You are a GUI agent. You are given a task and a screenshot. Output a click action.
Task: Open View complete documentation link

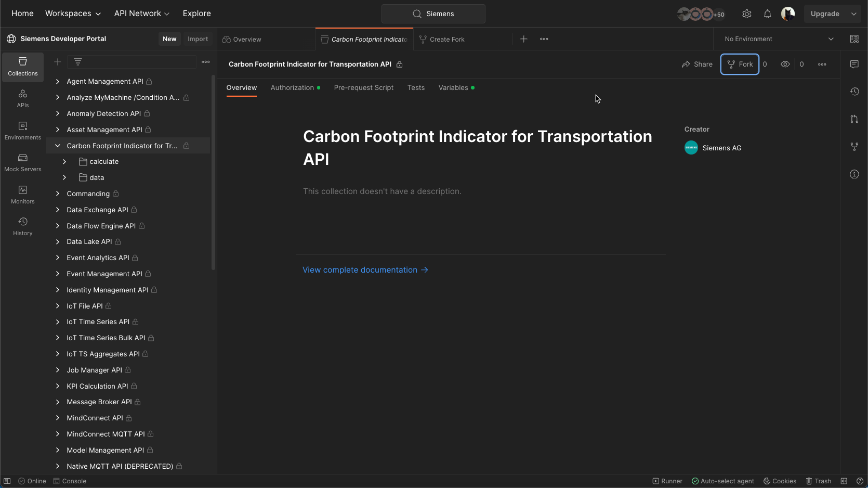click(x=365, y=270)
